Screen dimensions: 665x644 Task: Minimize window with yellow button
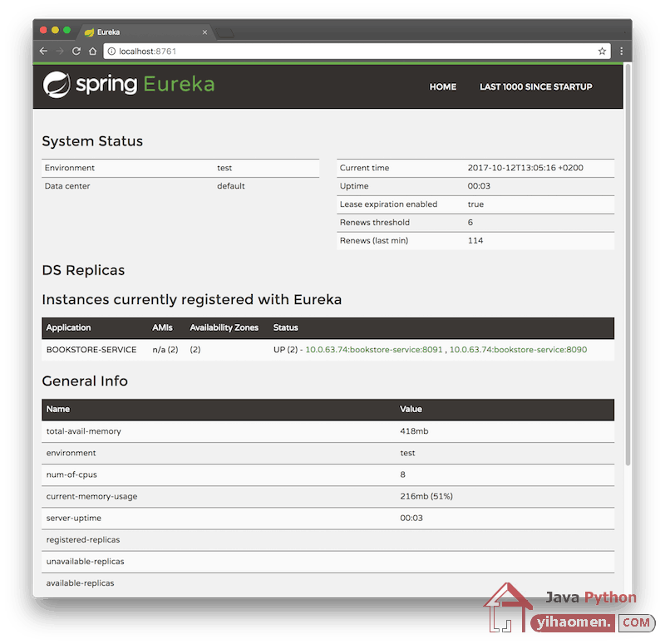point(55,30)
